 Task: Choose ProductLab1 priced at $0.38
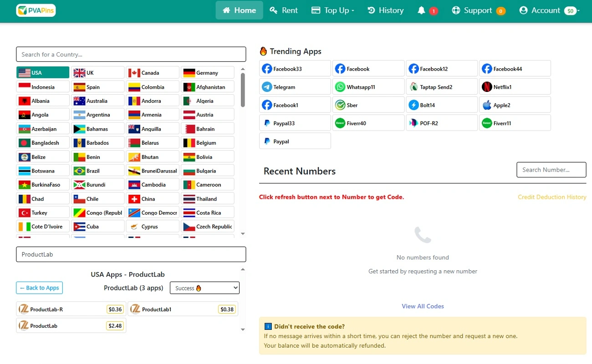click(183, 309)
